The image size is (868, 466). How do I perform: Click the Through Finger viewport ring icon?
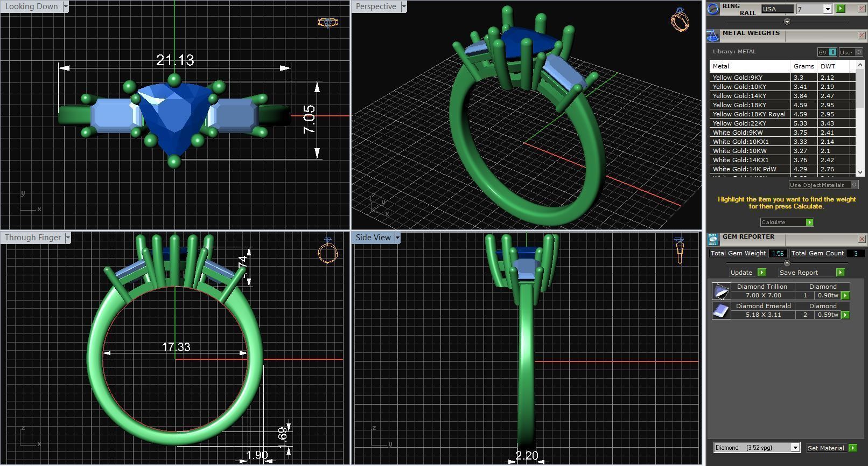coord(328,251)
